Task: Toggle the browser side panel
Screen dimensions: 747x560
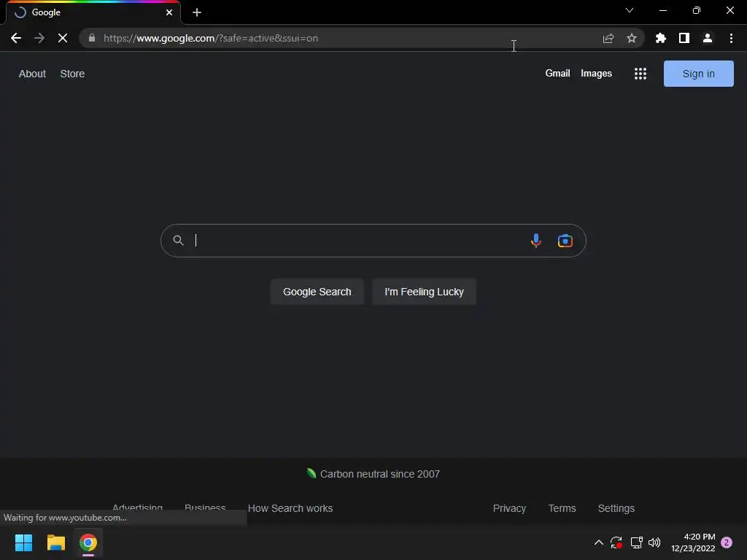Action: (x=684, y=38)
